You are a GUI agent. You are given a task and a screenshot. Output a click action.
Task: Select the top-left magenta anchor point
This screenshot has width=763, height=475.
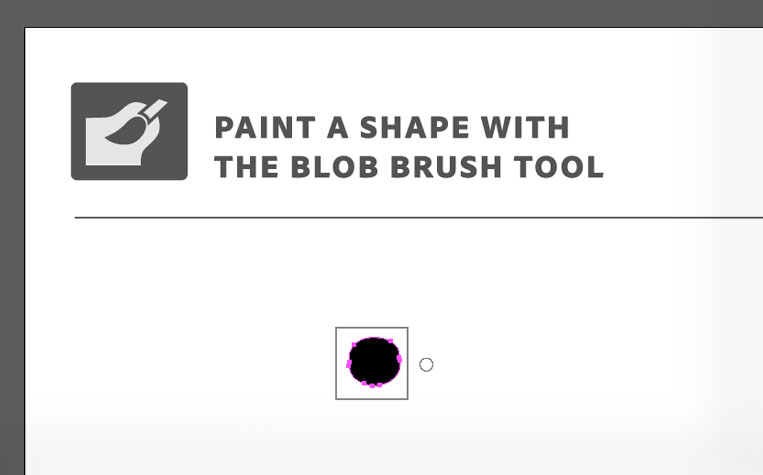tap(356, 344)
